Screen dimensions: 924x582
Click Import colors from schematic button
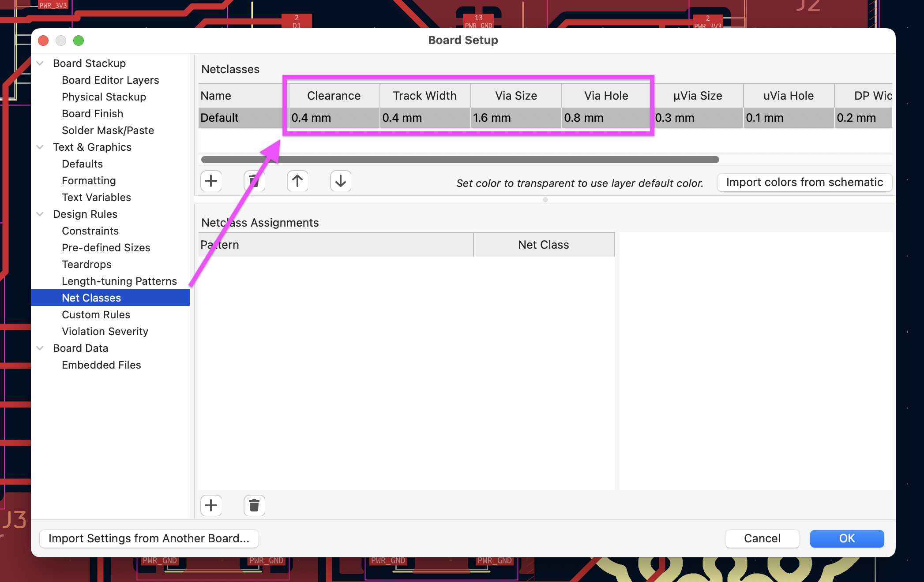(804, 183)
